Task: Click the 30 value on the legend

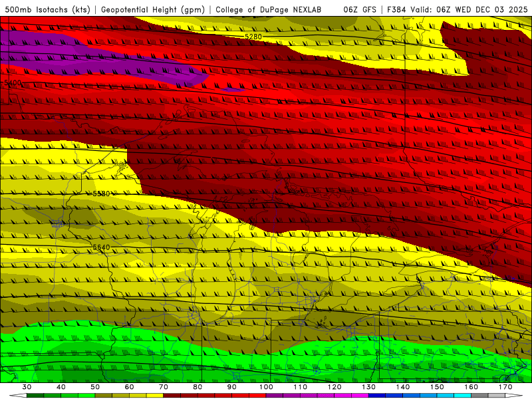Action: tap(27, 387)
